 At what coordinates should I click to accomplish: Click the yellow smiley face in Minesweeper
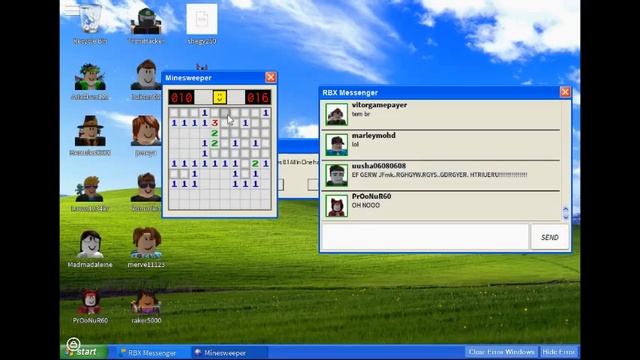tap(220, 97)
